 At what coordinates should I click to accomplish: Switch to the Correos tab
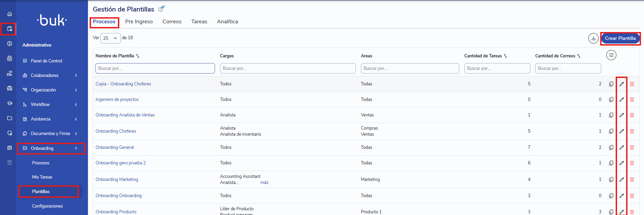click(x=172, y=22)
